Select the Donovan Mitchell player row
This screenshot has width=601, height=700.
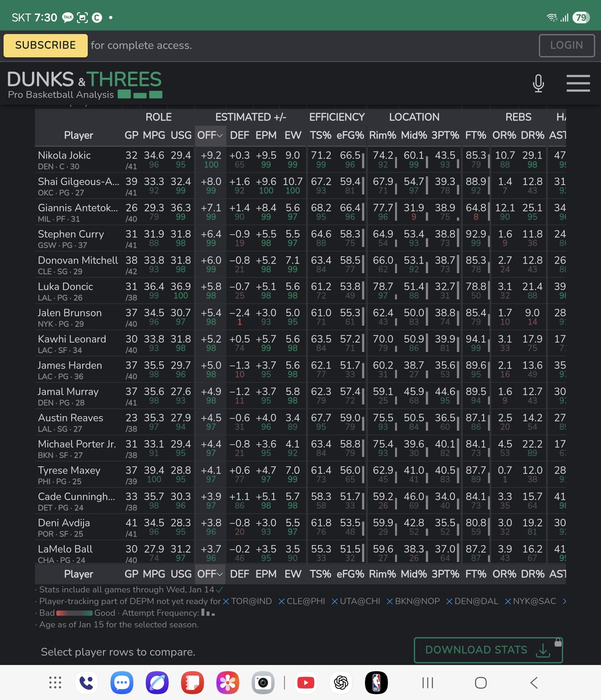300,265
